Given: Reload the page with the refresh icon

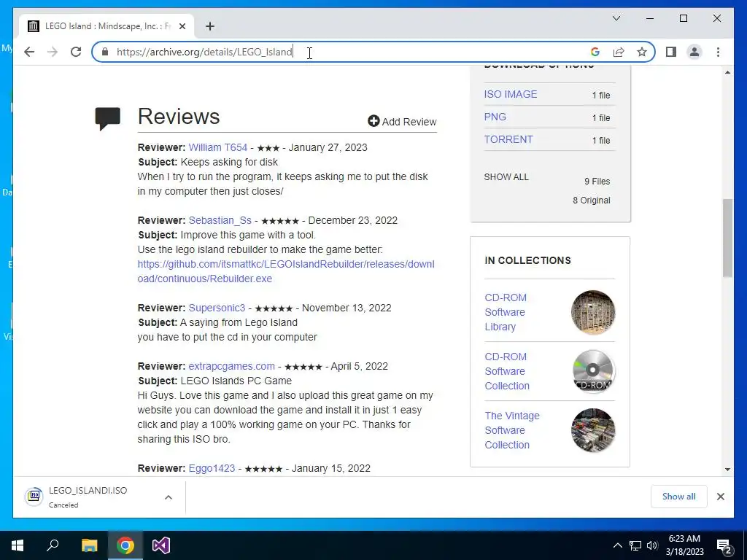Looking at the screenshot, I should [x=76, y=52].
